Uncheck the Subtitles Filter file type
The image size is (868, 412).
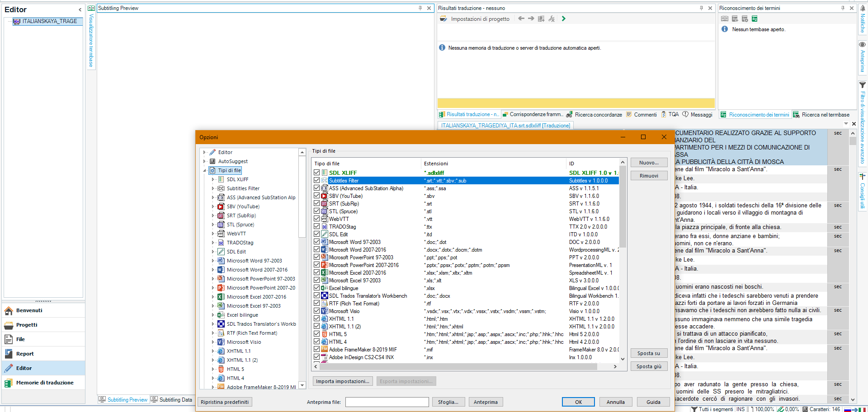pos(317,180)
